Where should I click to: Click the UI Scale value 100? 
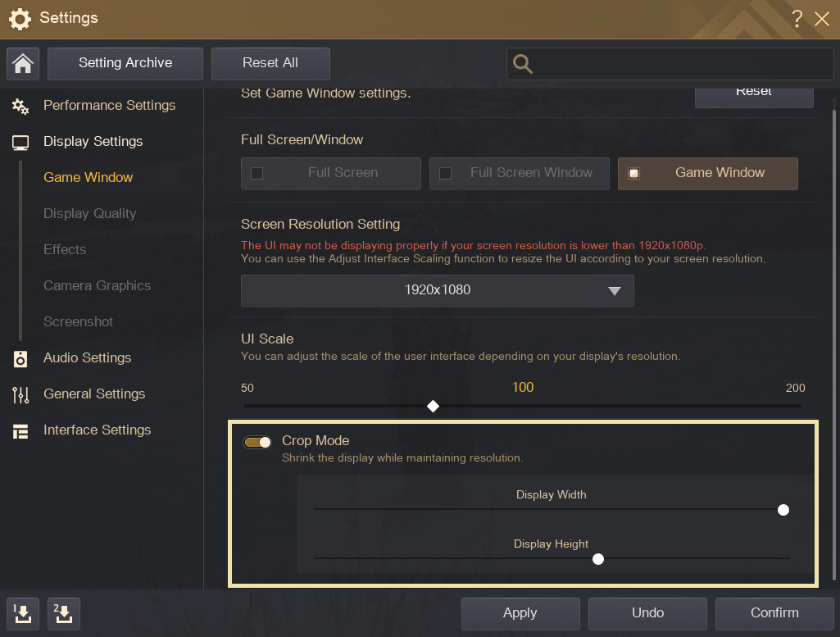(x=523, y=387)
